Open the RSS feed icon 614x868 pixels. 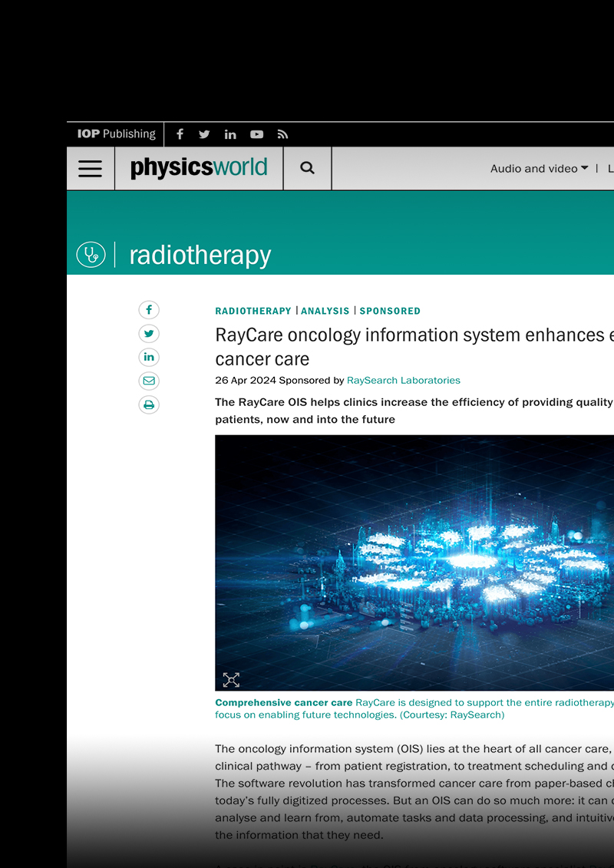(282, 134)
